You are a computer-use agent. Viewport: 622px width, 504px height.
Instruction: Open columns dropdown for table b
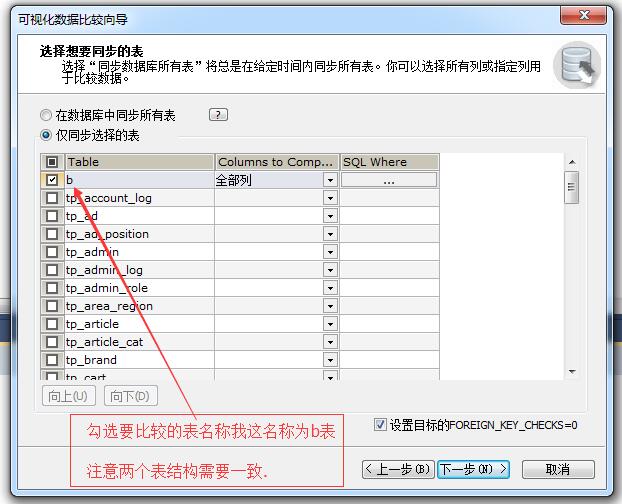coord(330,180)
